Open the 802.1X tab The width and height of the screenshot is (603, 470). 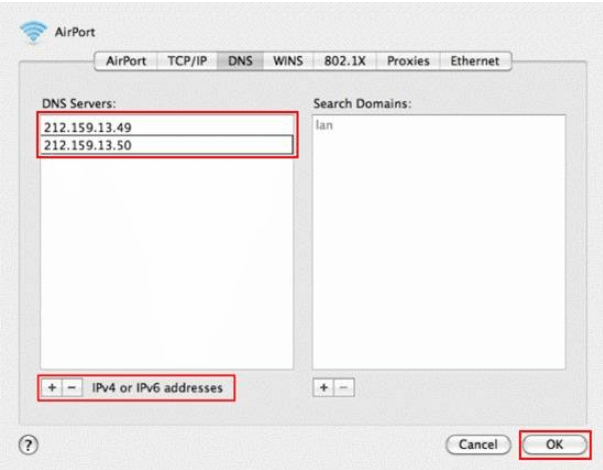coord(345,61)
